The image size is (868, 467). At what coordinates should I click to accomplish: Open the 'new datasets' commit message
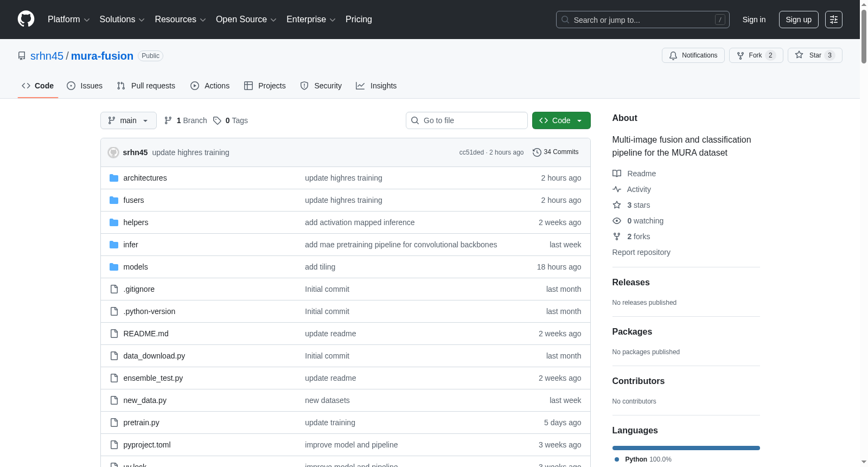pyautogui.click(x=327, y=400)
